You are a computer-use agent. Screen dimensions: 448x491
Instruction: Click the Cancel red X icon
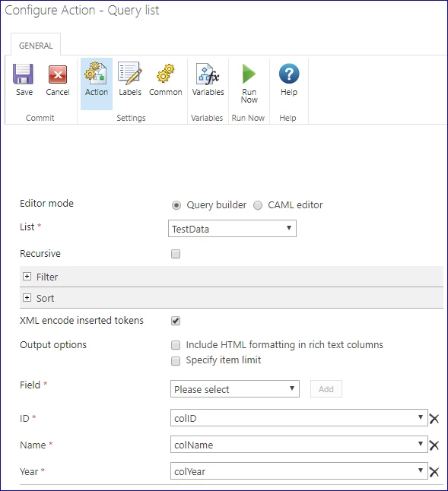point(58,74)
